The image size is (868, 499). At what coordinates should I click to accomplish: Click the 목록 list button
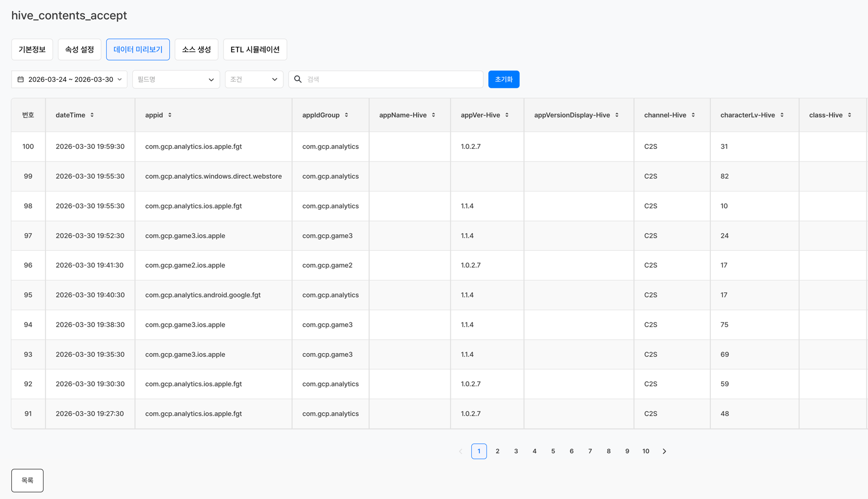27,480
